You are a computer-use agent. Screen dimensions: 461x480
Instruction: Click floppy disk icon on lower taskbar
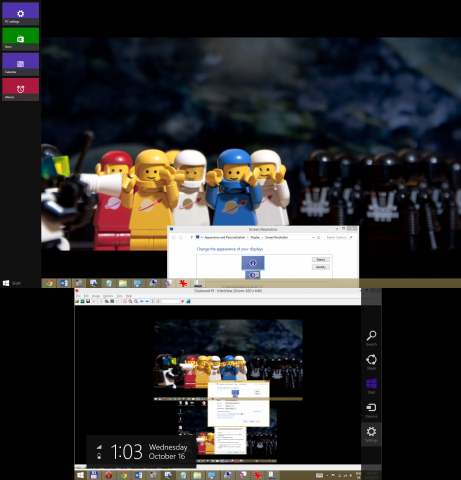tap(94, 475)
